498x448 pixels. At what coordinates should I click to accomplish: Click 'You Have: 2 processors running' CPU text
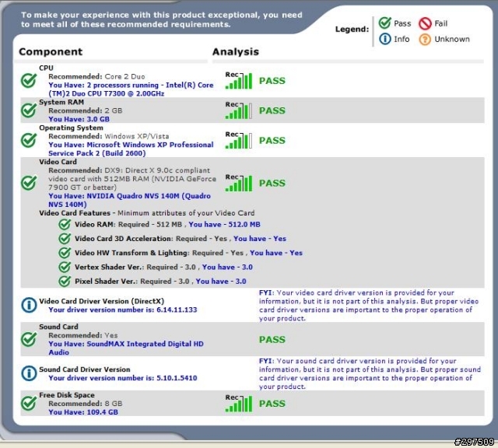(x=131, y=89)
